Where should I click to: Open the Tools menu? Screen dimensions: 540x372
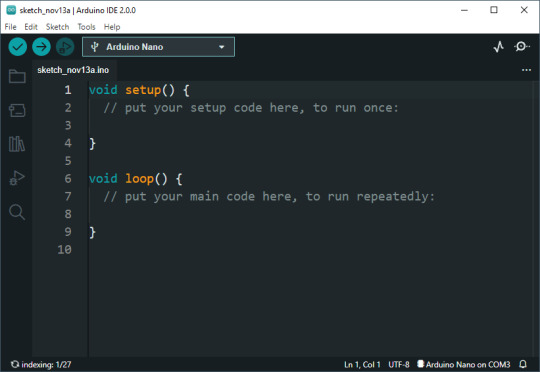(86, 27)
